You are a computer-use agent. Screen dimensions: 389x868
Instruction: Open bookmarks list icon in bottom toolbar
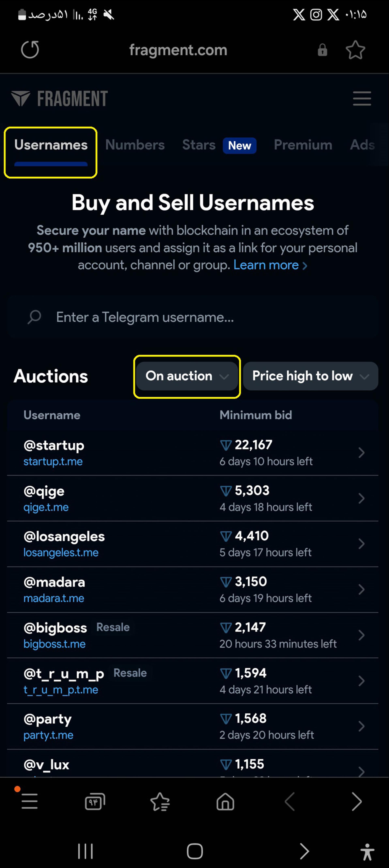(160, 801)
